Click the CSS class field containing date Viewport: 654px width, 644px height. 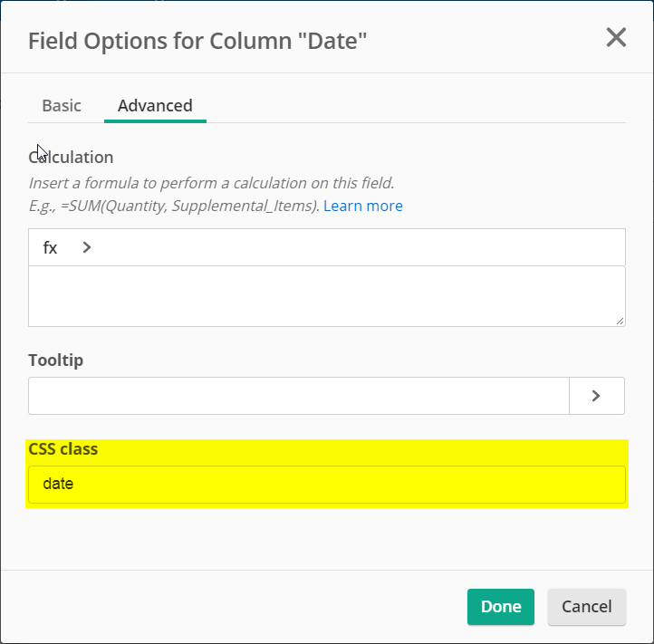(x=327, y=485)
